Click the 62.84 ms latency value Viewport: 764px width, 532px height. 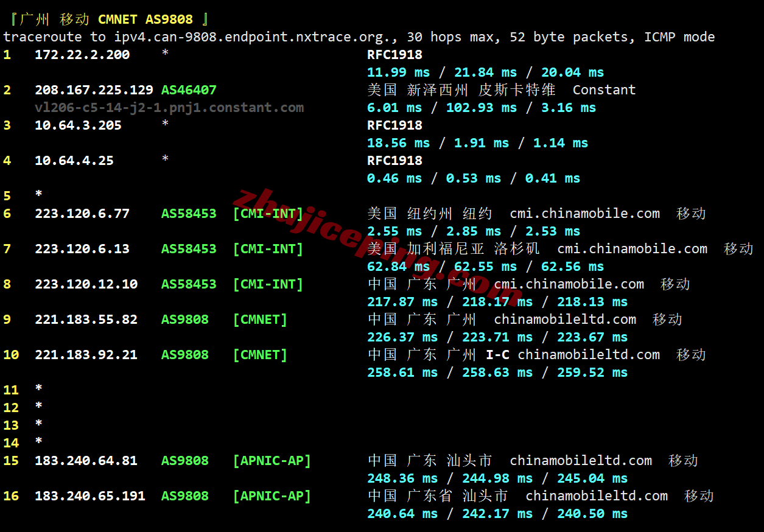click(399, 267)
